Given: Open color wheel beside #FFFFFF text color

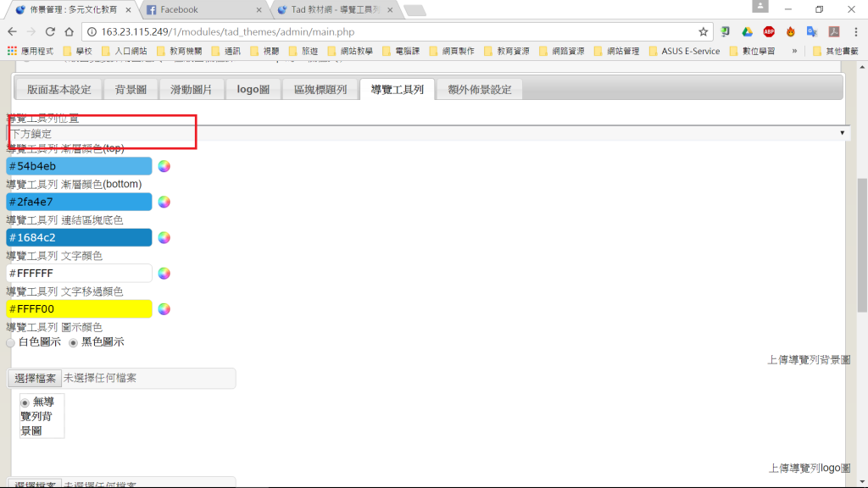Looking at the screenshot, I should point(164,273).
